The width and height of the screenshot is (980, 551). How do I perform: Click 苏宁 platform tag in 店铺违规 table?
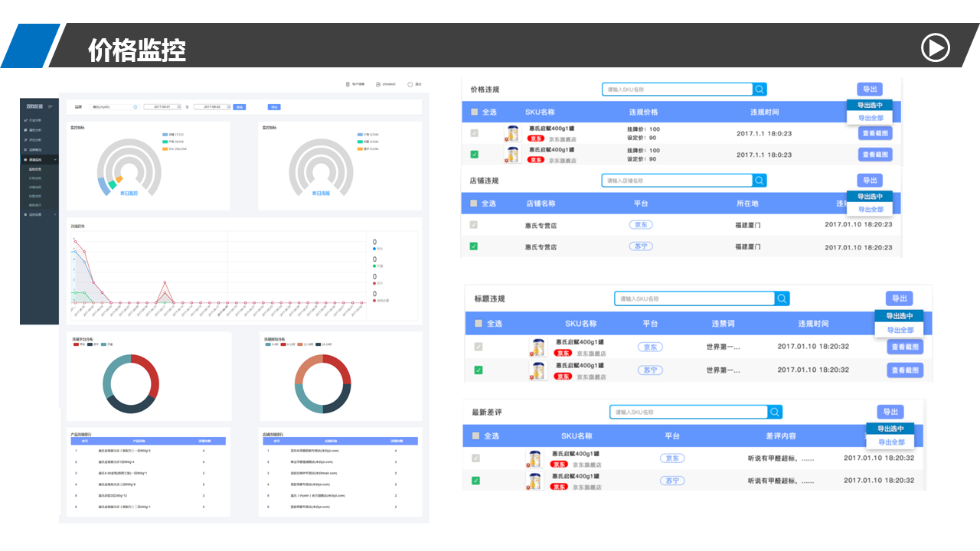click(x=641, y=246)
